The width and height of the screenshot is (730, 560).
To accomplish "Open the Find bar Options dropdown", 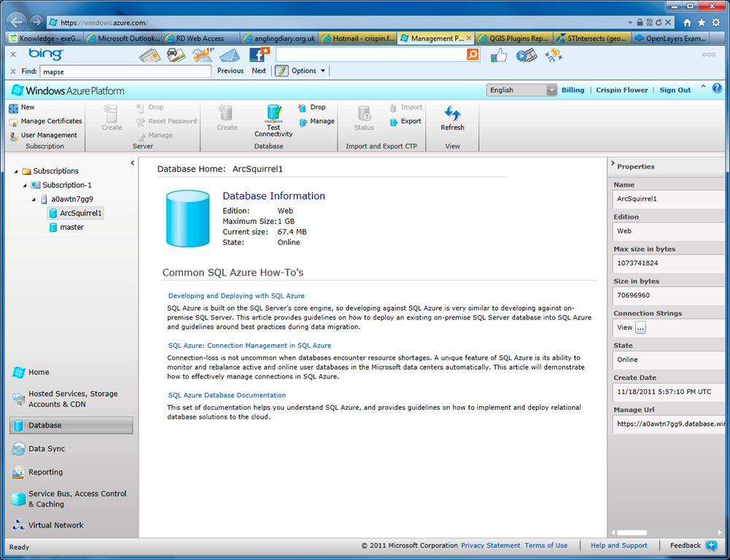I will point(308,71).
